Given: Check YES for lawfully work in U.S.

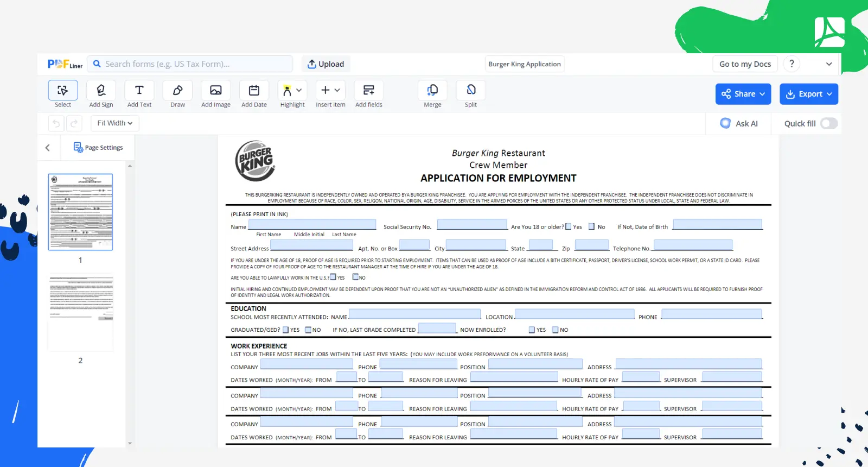Looking at the screenshot, I should (333, 277).
